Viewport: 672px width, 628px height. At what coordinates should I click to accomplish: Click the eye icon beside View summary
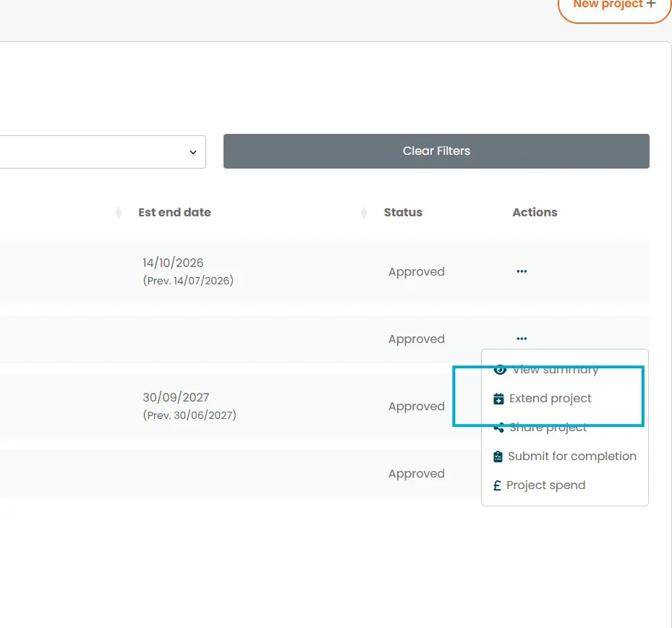499,369
